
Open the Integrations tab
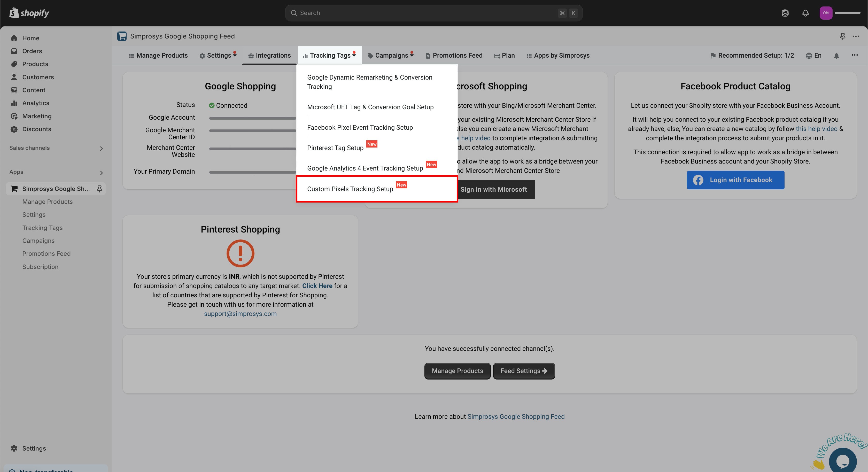[269, 56]
